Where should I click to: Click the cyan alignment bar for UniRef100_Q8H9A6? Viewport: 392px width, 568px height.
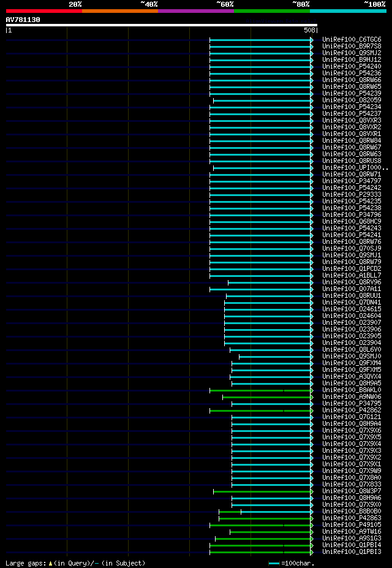pyautogui.click(x=271, y=498)
